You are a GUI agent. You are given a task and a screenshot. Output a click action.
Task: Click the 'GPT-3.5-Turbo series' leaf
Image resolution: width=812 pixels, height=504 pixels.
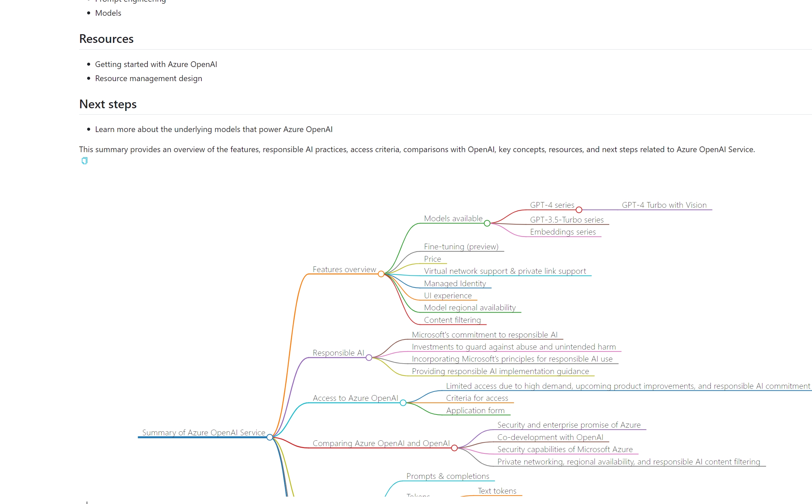click(x=567, y=220)
